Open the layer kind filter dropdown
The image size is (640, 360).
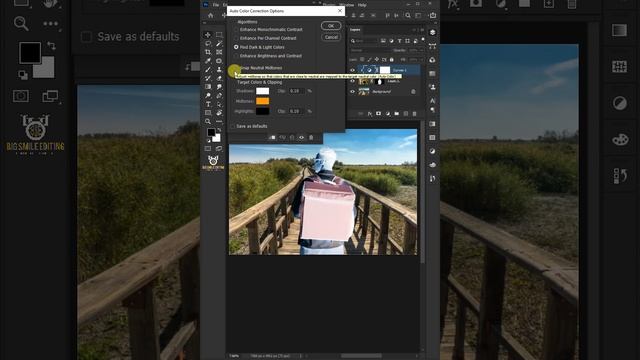[364, 41]
